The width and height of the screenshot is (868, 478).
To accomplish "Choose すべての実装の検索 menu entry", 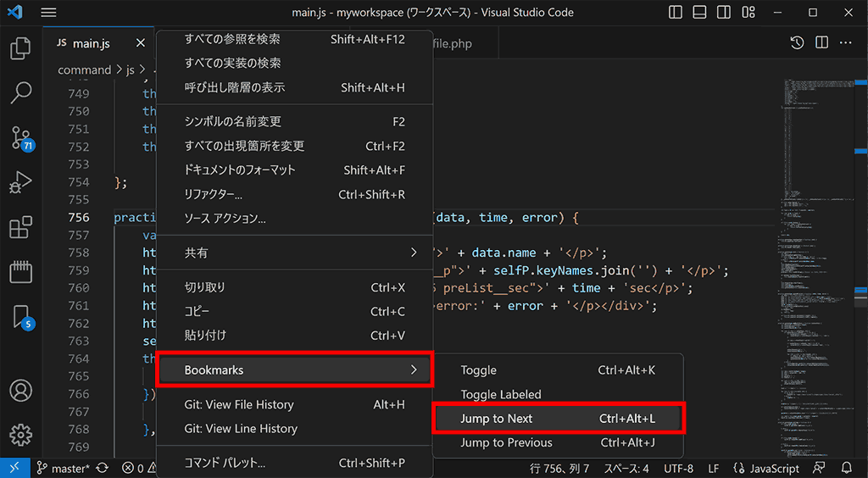I will (294, 63).
